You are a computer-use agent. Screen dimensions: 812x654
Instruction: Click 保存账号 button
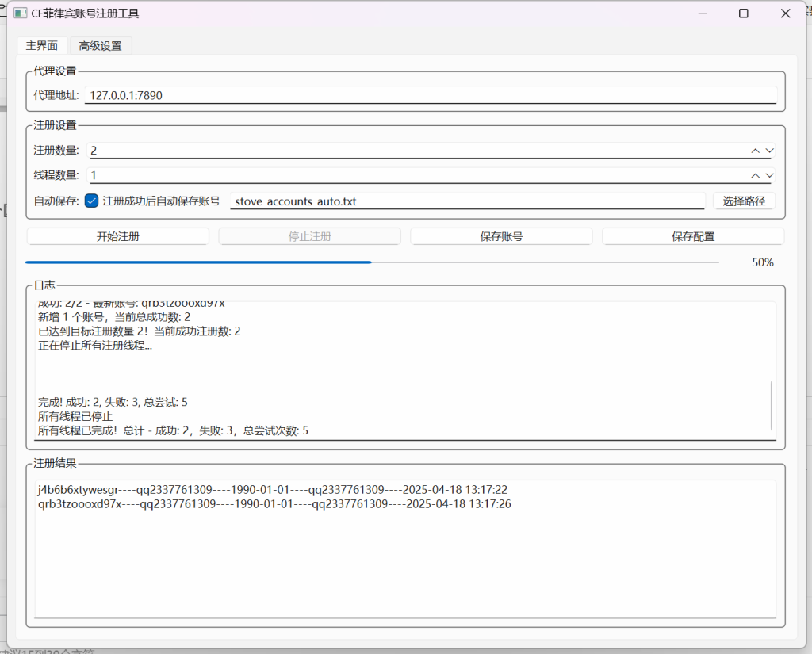point(501,236)
